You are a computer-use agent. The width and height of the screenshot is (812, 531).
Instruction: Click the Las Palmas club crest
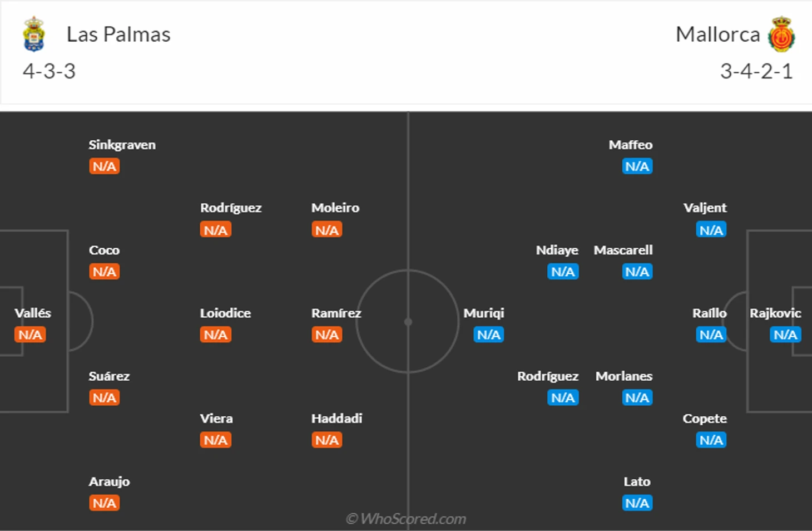[x=34, y=35]
